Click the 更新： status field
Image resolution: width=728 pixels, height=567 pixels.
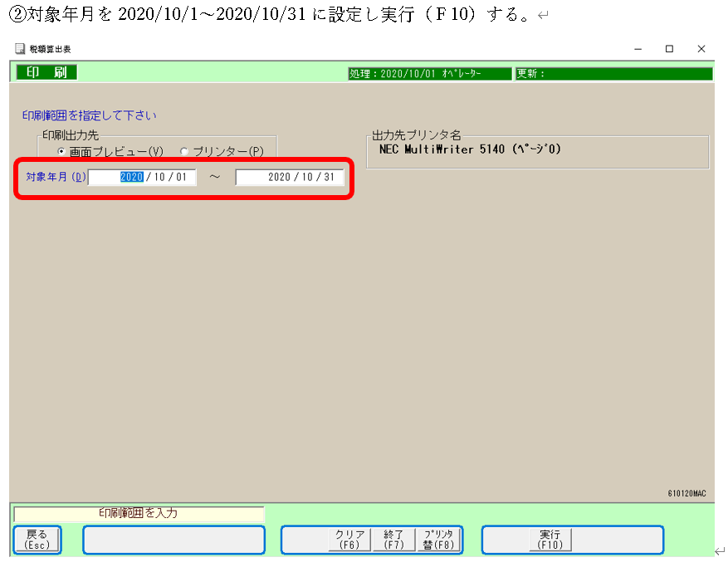click(614, 74)
